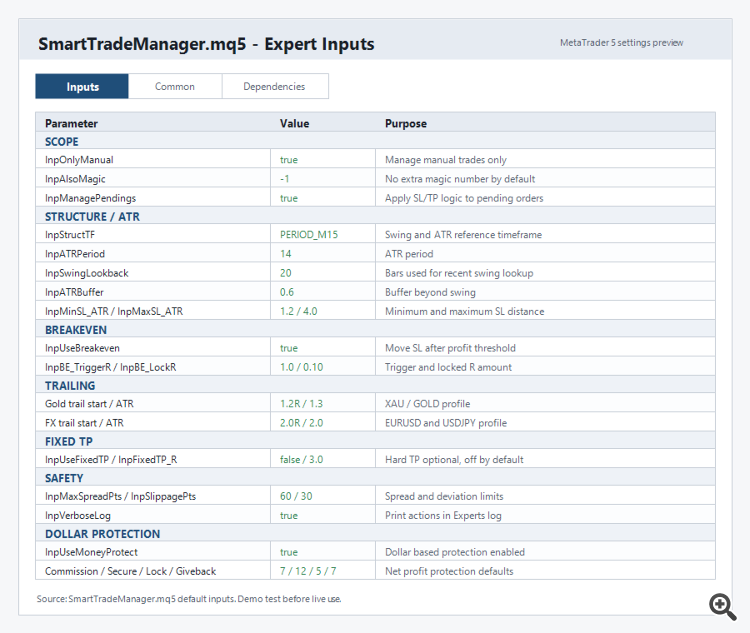Click 'Bars used for recent swing lookup'
Screen dimensions: 750x633
[459, 273]
